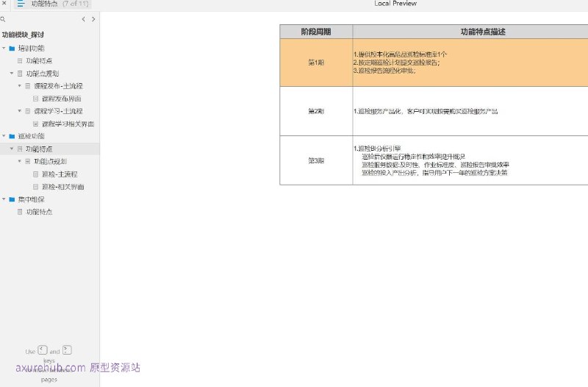The height and width of the screenshot is (387, 588).
Task: Click the 第3期 cell
Action: click(x=316, y=160)
